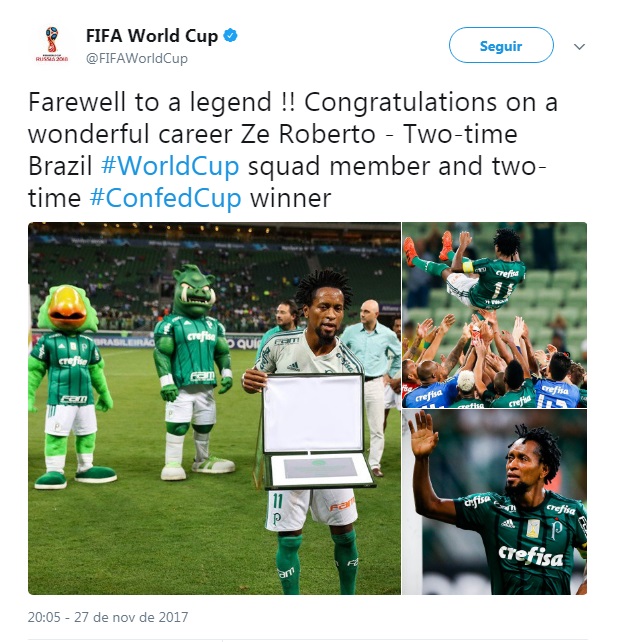Click the FIFA World Cup profile avatar
Screen dimensions: 619x642
pos(52,44)
